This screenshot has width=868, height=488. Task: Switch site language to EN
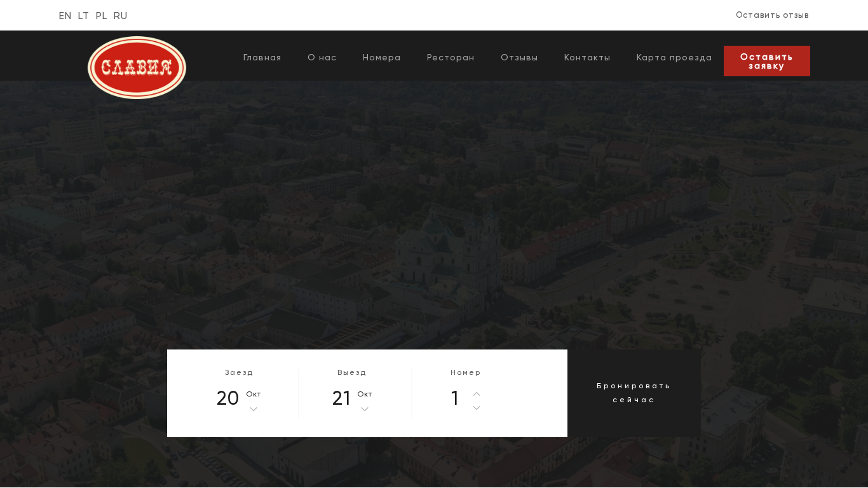(65, 16)
